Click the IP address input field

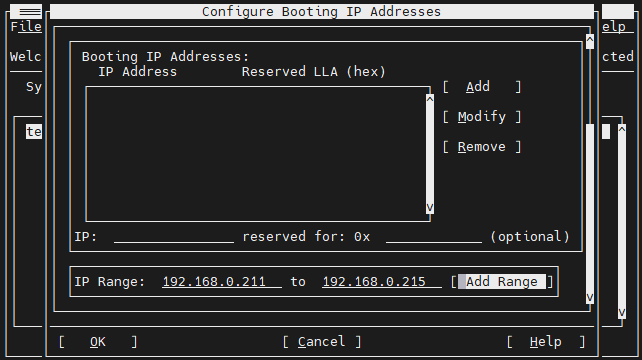[174, 237]
